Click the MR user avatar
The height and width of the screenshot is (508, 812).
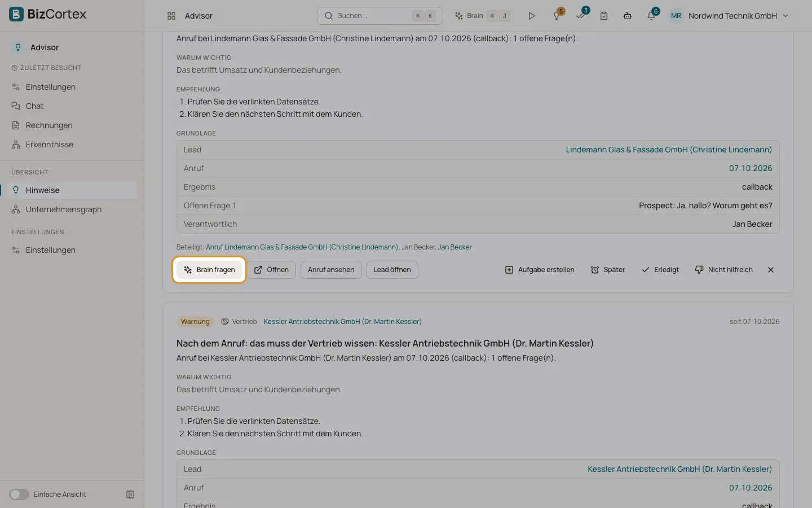(676, 16)
